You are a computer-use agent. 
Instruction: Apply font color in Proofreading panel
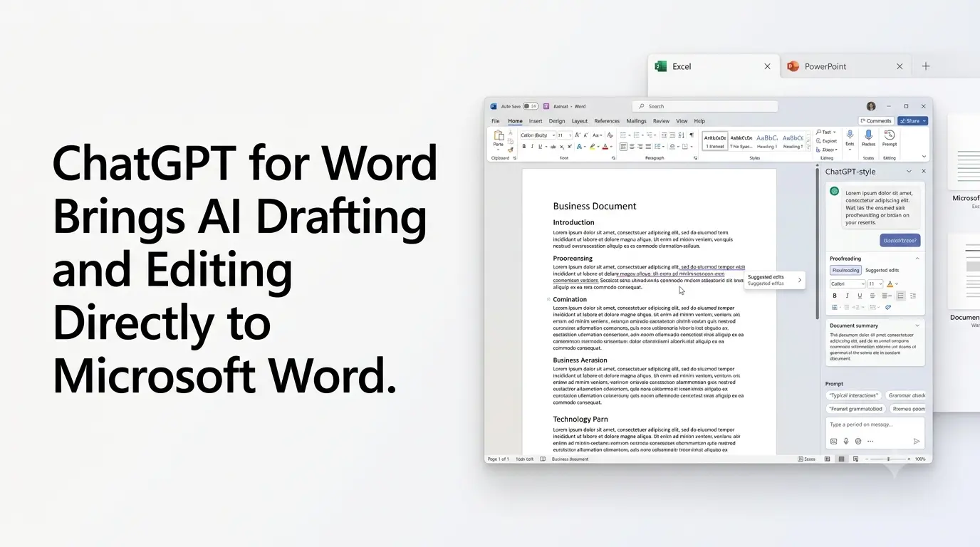(890, 283)
